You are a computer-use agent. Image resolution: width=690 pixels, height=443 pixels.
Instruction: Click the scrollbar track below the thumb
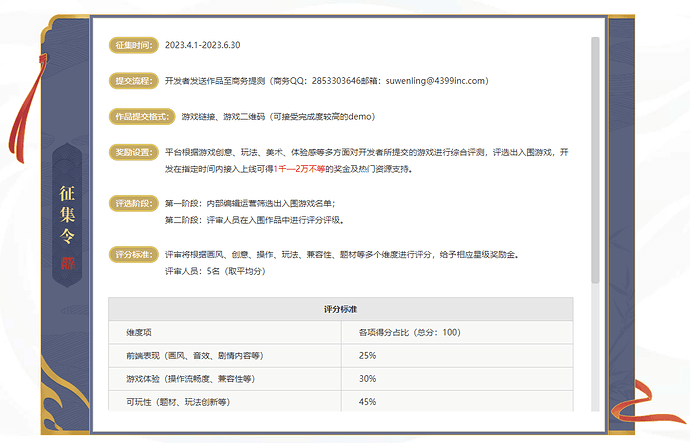(595, 348)
